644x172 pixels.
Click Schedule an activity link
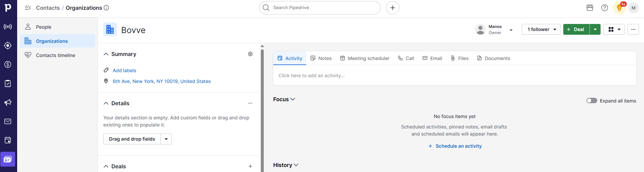click(455, 146)
